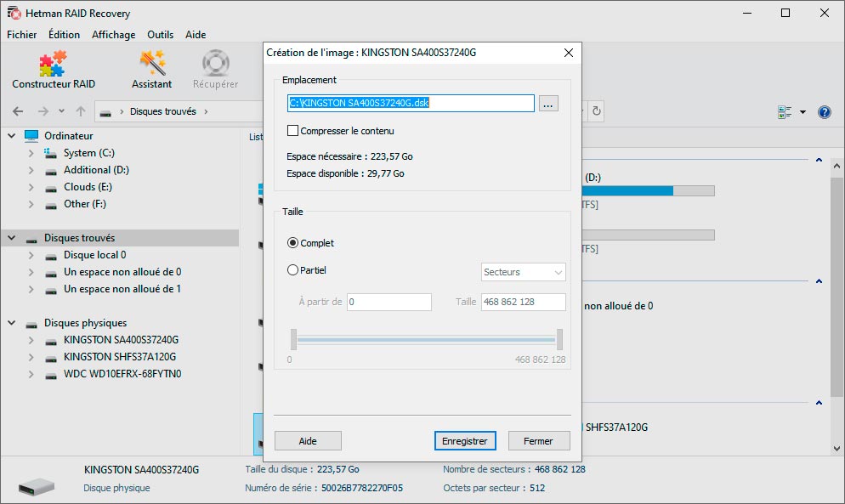Click the Additional (D:) usage bar
This screenshot has width=845, height=504.
(x=649, y=191)
